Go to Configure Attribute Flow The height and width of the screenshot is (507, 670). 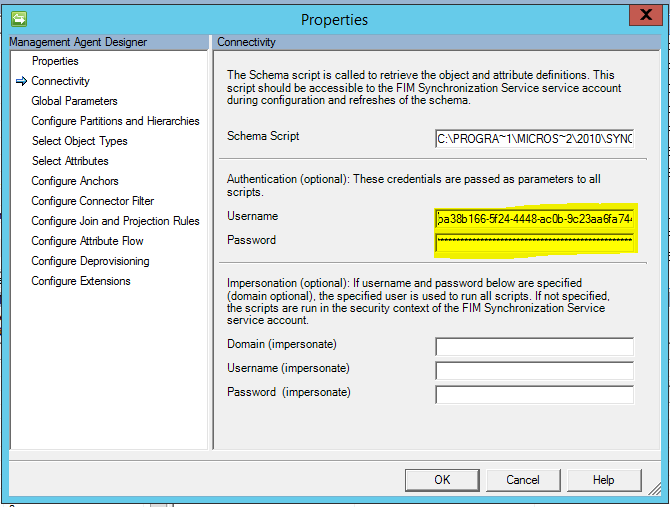click(x=87, y=241)
